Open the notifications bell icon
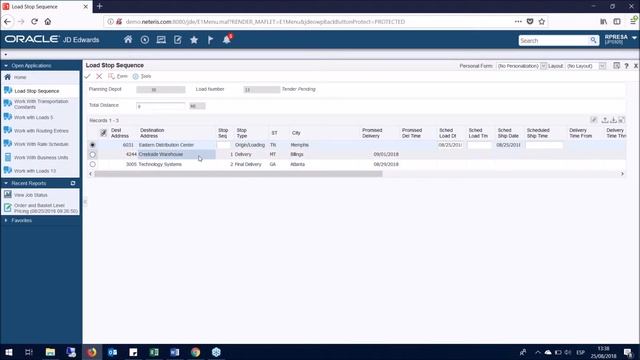This screenshot has height=360, width=640. pos(227,40)
